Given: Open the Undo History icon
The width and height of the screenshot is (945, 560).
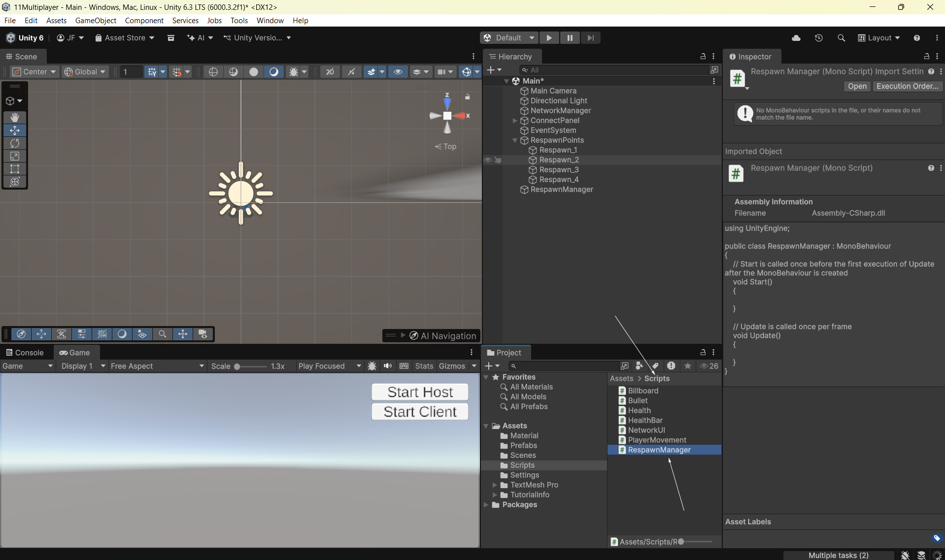Looking at the screenshot, I should [x=818, y=38].
